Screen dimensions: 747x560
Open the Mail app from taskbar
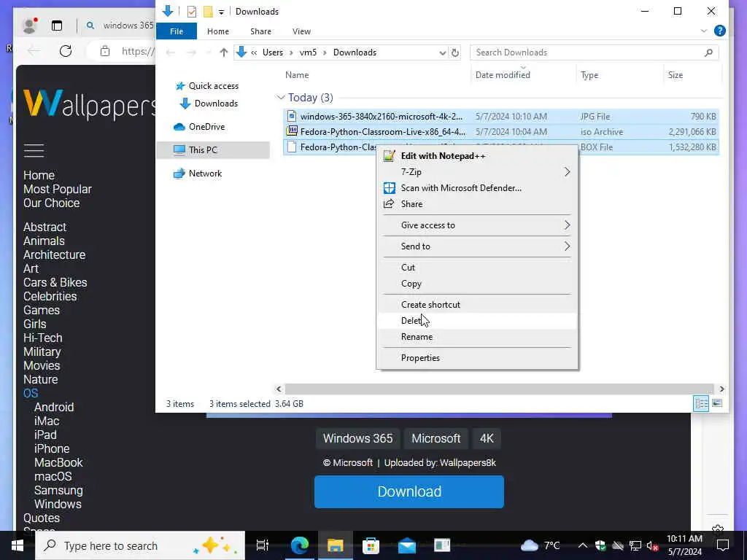click(x=407, y=545)
